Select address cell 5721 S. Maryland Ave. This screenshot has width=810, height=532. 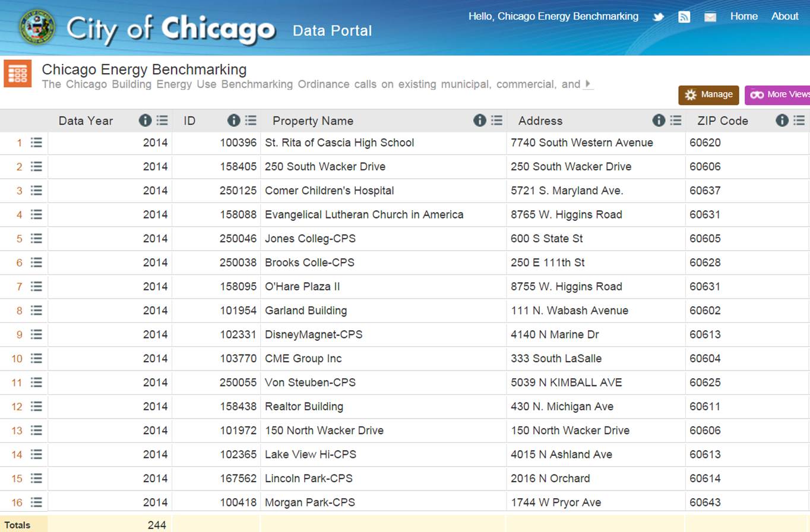567,191
